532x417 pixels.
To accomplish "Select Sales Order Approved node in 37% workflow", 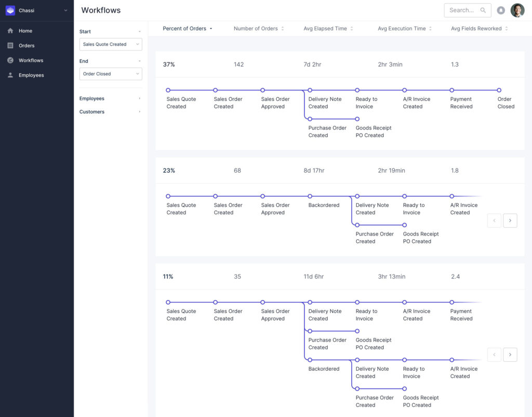I will [262, 90].
